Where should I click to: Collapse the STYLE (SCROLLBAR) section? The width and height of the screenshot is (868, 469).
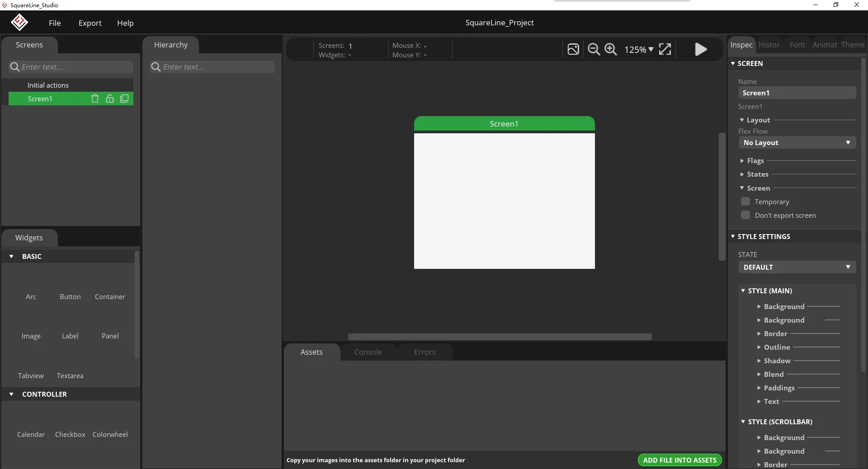pyautogui.click(x=743, y=422)
